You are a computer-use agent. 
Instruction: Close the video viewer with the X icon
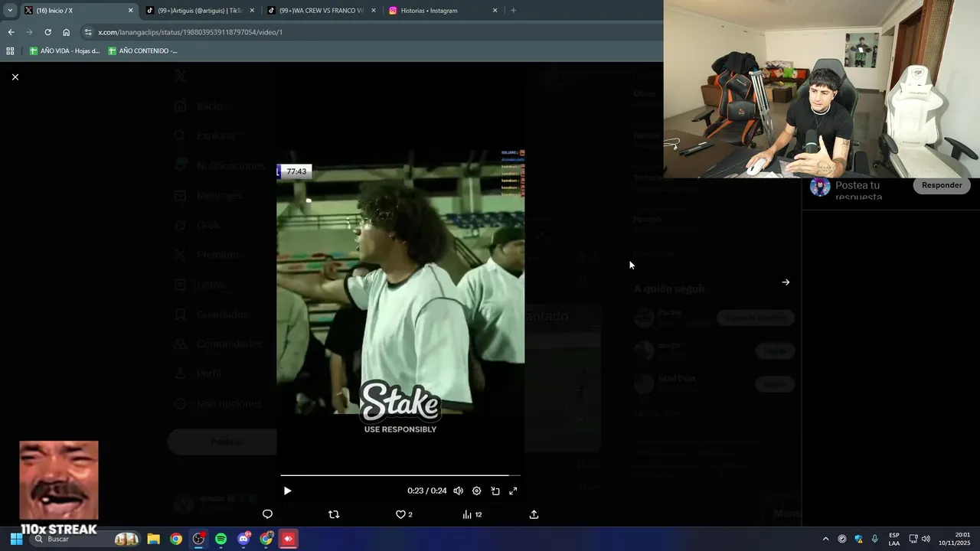pos(15,77)
